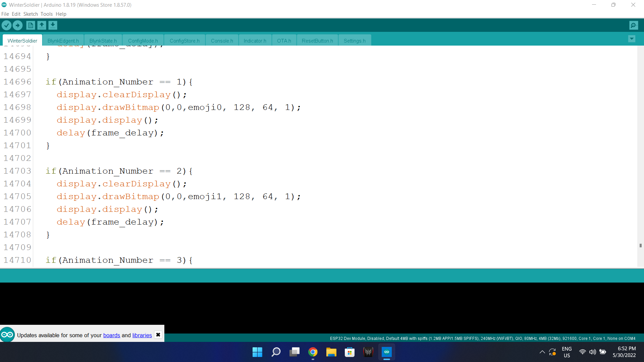Click the Save sketch icon
This screenshot has height=362, width=644.
coord(53,25)
